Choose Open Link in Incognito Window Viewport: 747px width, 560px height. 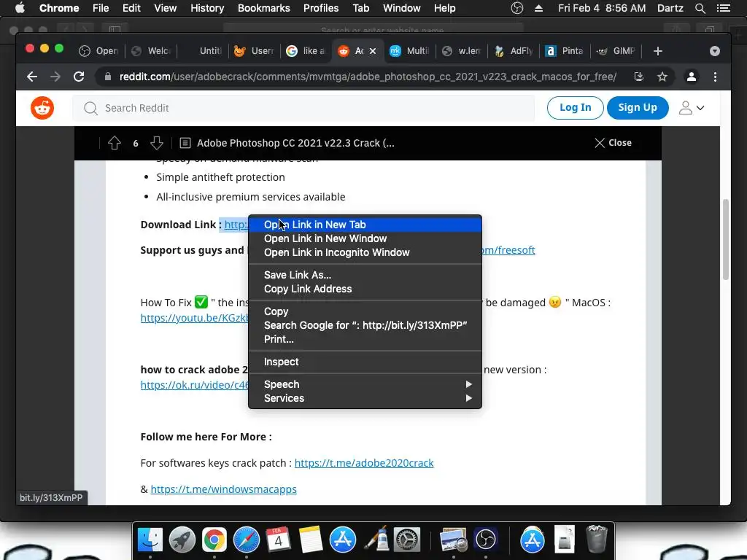[365, 252]
